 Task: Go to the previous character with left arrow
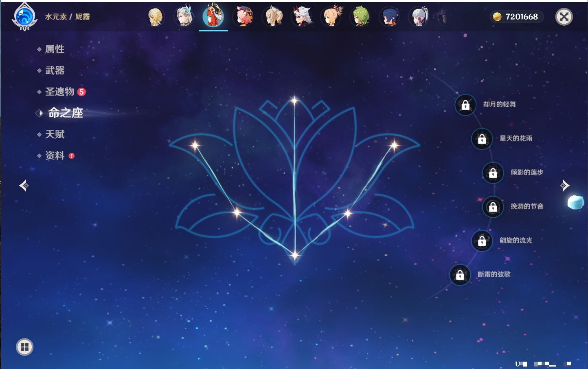24,186
